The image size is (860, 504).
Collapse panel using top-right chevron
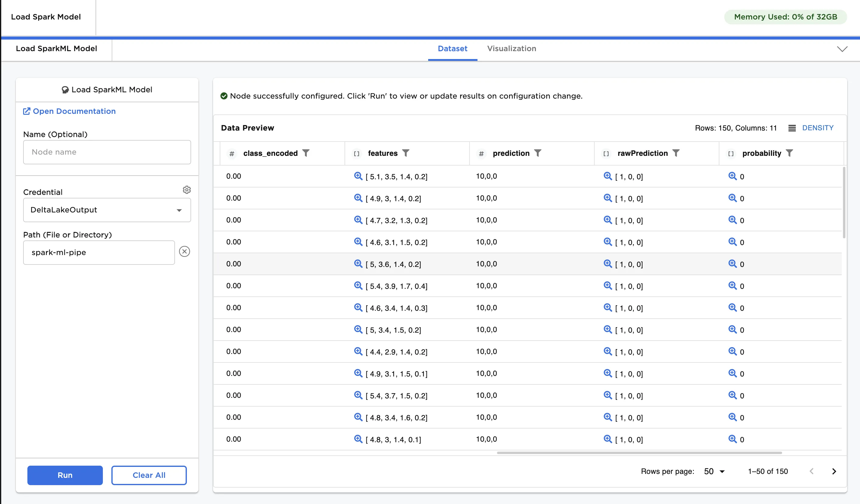[842, 49]
